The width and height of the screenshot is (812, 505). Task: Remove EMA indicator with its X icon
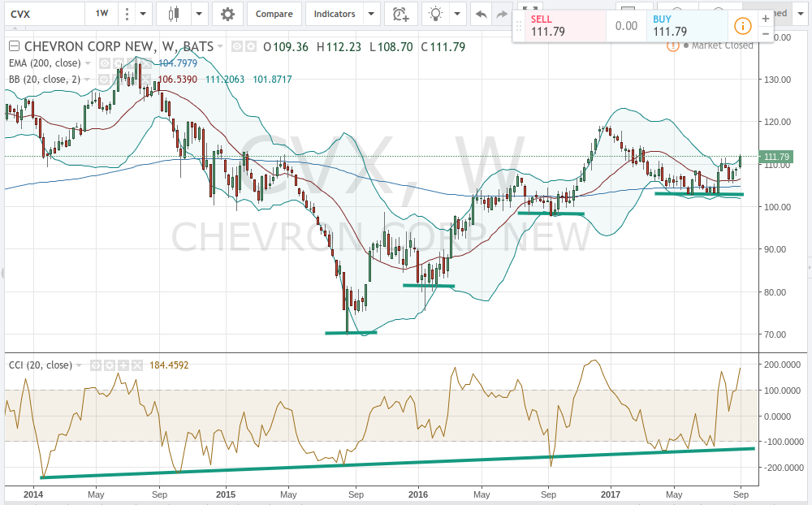point(146,63)
